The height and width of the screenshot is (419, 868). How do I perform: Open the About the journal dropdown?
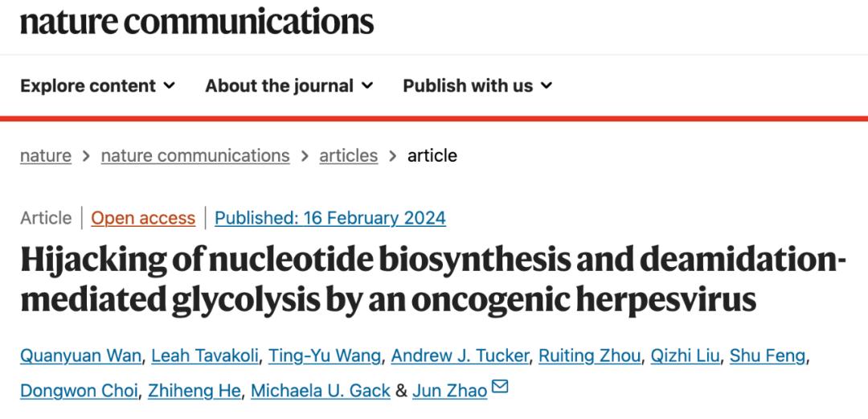point(289,86)
